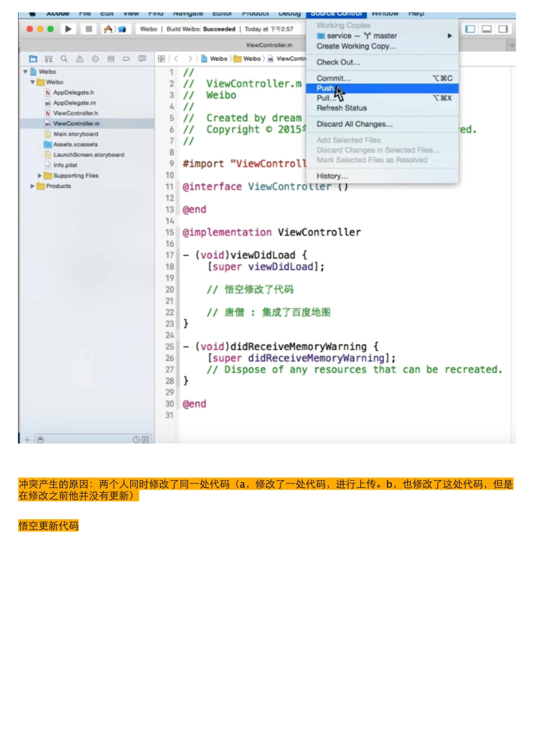This screenshot has width=534, height=756.
Task: Click the add button at the navigator bottom
Action: tap(28, 440)
